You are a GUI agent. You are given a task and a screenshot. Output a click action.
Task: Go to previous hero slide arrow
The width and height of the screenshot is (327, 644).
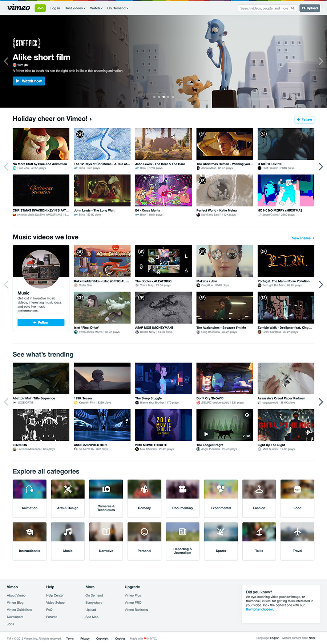pos(6,61)
